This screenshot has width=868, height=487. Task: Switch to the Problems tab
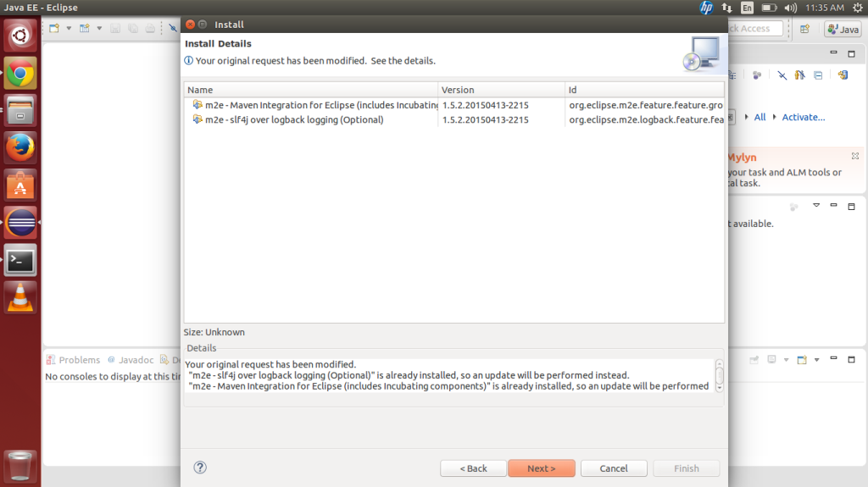click(74, 360)
